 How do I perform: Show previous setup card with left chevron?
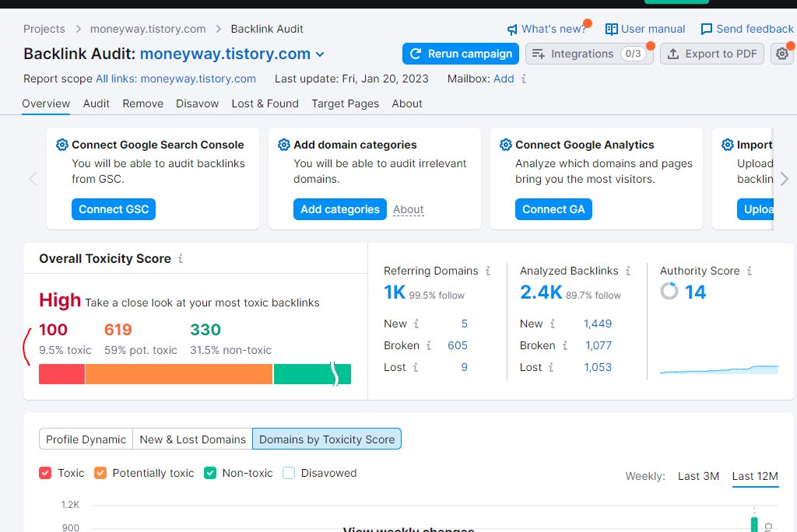[x=33, y=179]
